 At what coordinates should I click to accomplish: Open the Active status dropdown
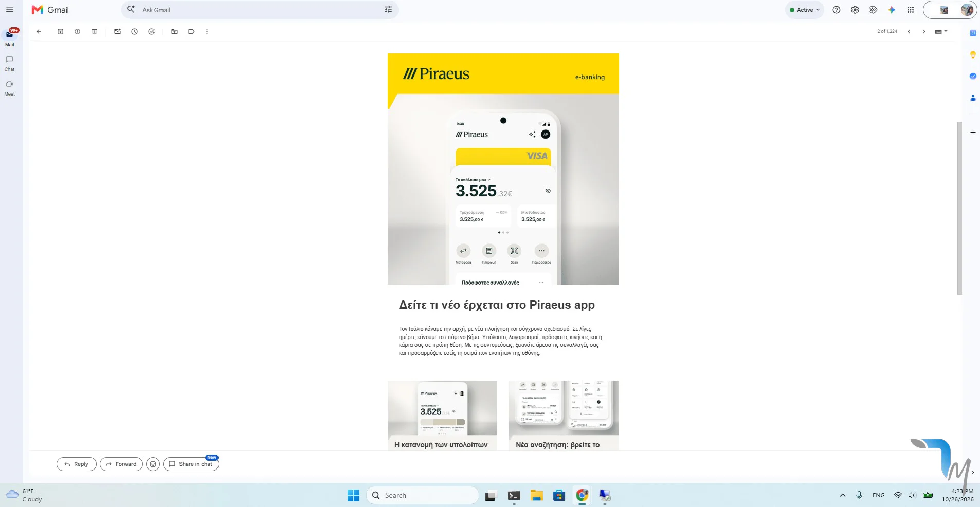(x=805, y=10)
